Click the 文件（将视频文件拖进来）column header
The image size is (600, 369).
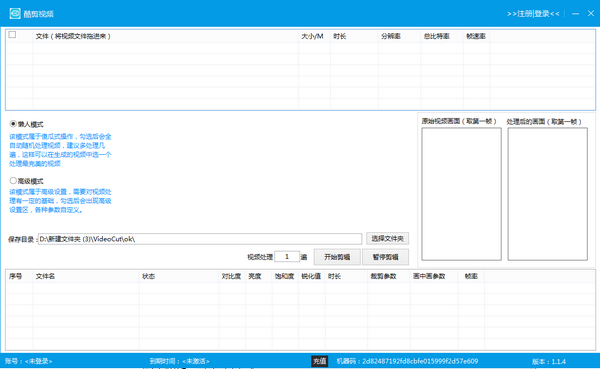165,36
